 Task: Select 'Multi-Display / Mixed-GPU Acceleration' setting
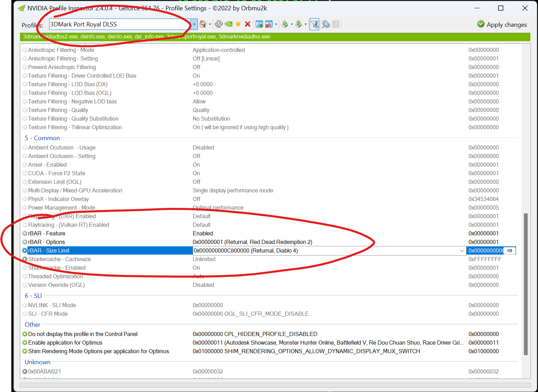point(75,191)
